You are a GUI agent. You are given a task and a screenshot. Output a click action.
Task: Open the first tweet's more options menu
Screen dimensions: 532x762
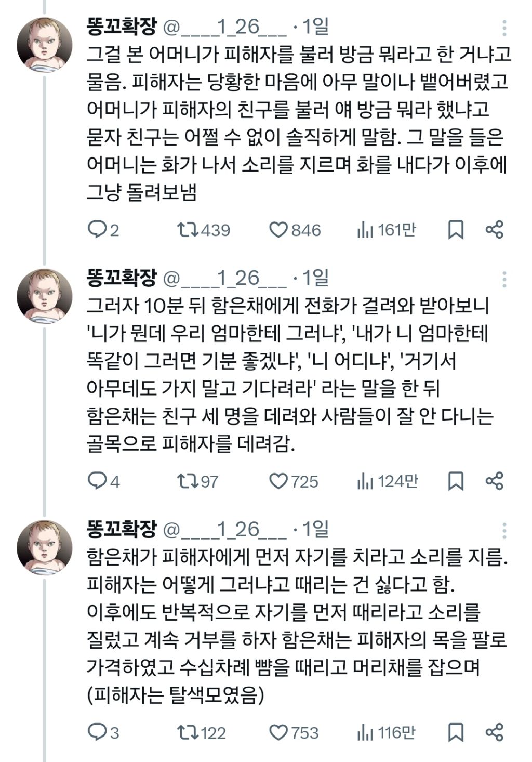point(504,28)
